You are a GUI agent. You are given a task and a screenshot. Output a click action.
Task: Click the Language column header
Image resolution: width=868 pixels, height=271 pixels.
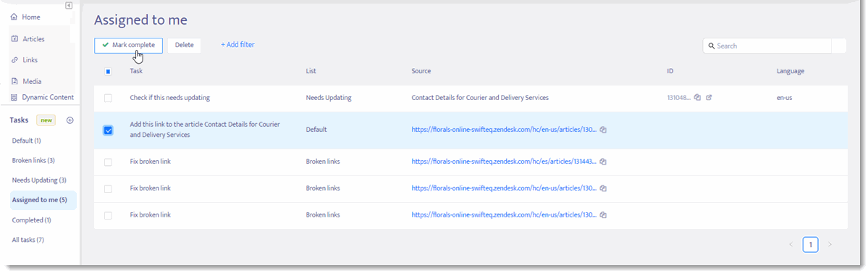click(791, 72)
